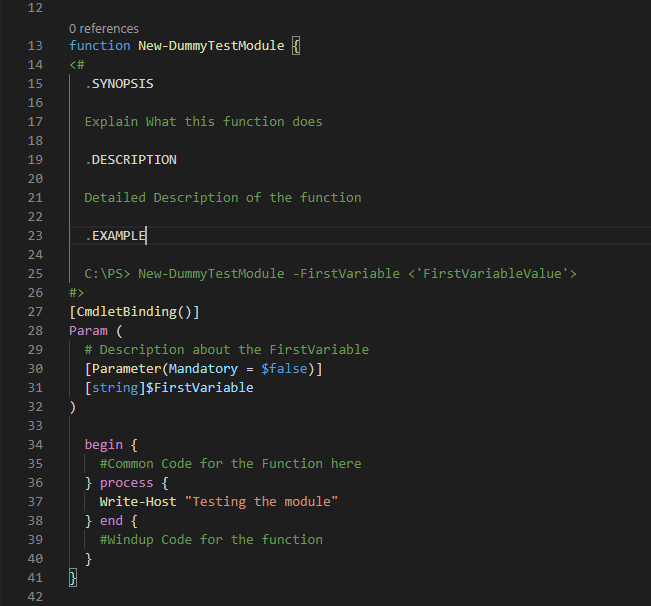Click the "#Windup Code for the function" comment
The image size is (651, 606).
211,540
